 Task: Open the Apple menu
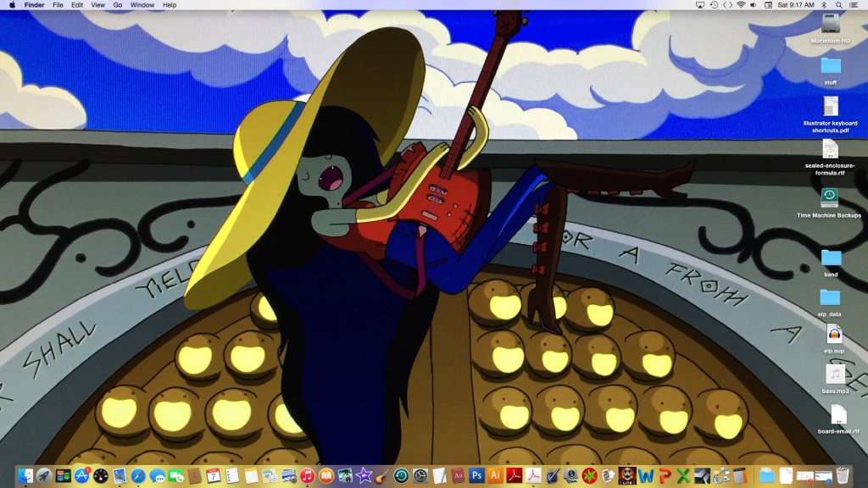(x=12, y=5)
